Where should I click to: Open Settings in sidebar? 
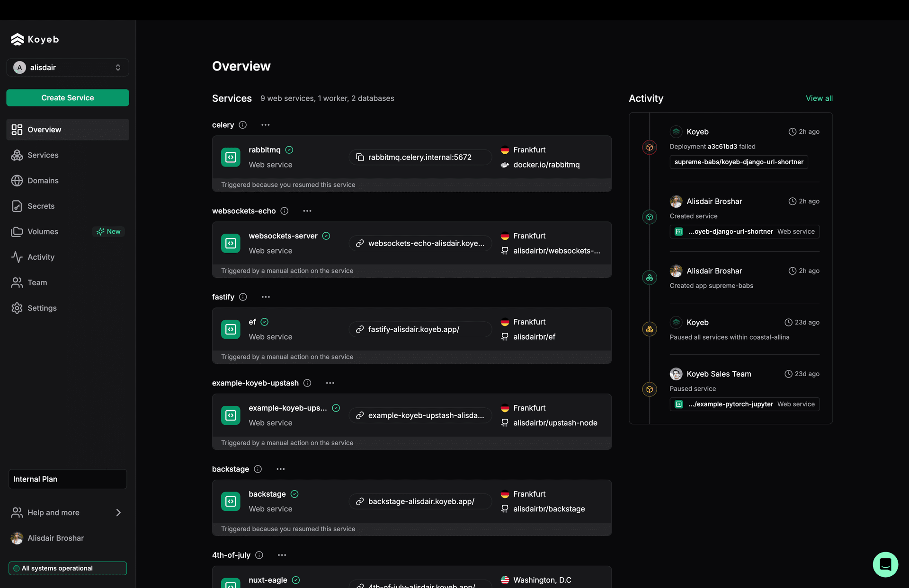point(41,308)
